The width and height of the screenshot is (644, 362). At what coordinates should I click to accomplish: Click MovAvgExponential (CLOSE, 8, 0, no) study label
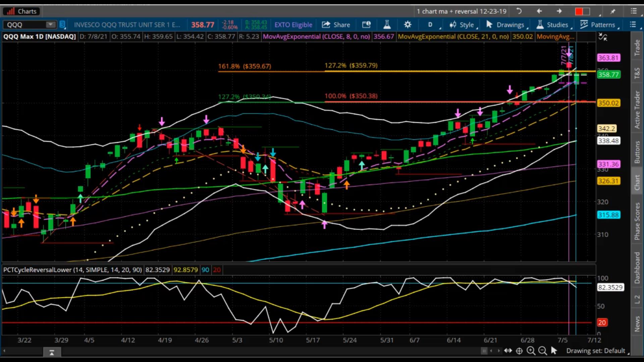[x=316, y=37]
